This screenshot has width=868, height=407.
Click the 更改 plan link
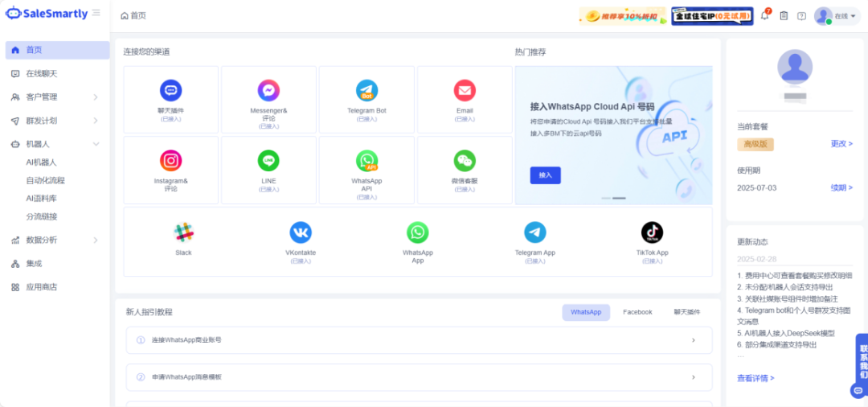tap(841, 144)
